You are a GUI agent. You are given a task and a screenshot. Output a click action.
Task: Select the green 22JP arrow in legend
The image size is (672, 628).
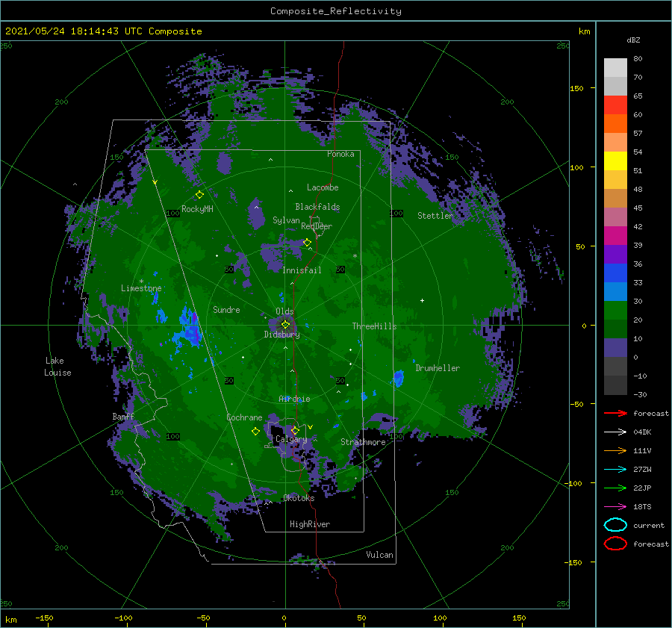615,488
